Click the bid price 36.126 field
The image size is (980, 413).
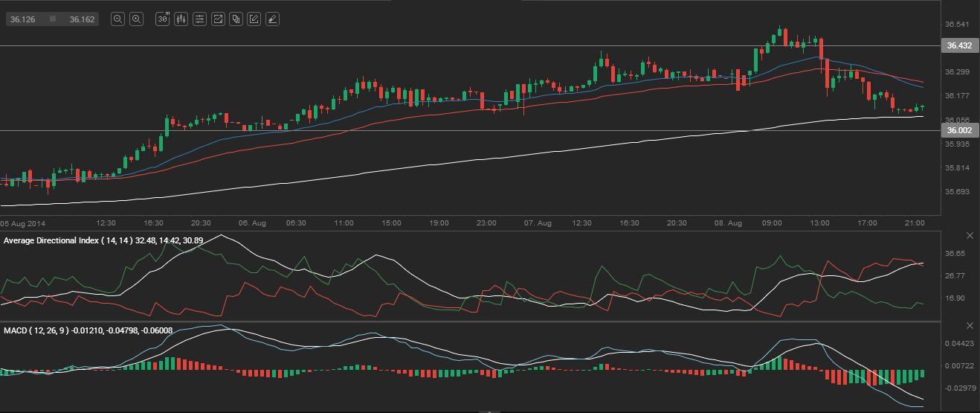(22, 19)
